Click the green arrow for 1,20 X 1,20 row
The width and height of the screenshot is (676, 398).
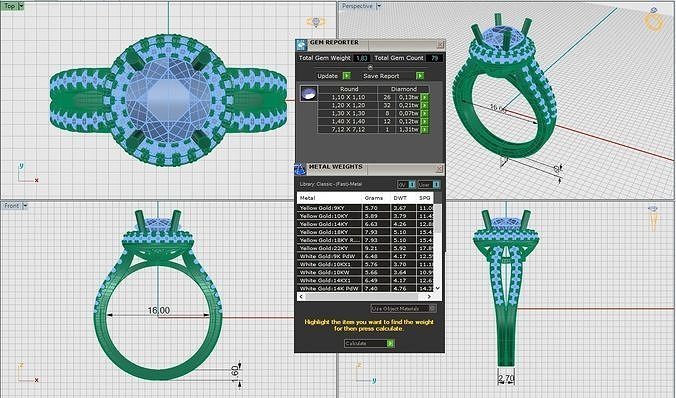point(425,105)
